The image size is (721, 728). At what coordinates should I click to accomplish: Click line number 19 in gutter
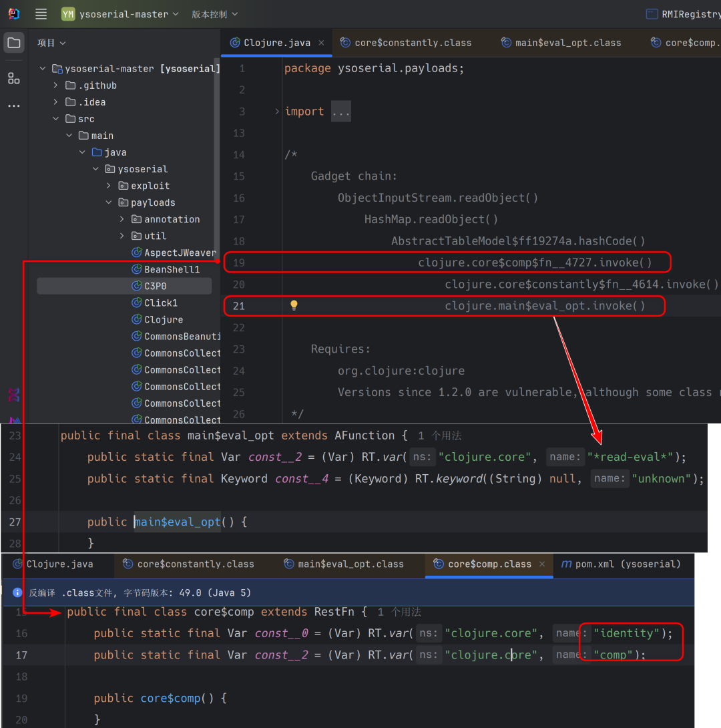(x=239, y=262)
